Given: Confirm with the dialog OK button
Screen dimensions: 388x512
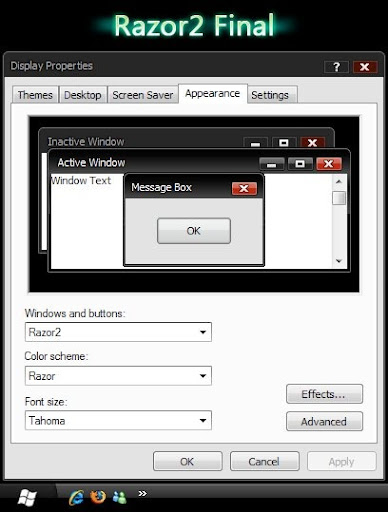Looking at the screenshot, I should point(188,461).
